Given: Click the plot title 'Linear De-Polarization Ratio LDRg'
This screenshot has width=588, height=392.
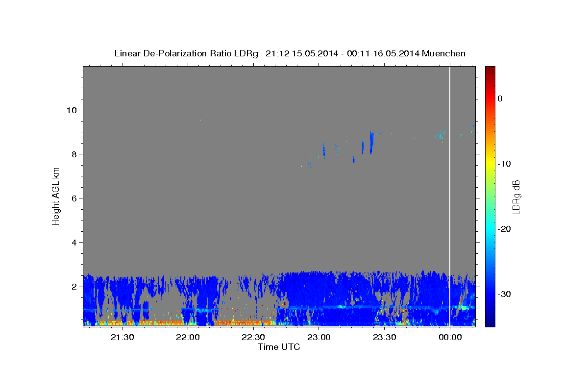Looking at the screenshot, I should [x=186, y=53].
